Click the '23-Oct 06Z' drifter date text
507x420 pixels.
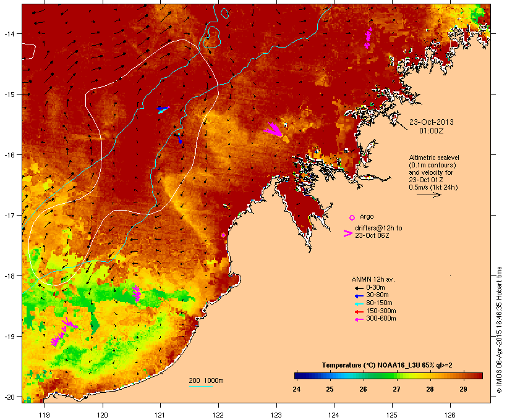tap(372, 235)
